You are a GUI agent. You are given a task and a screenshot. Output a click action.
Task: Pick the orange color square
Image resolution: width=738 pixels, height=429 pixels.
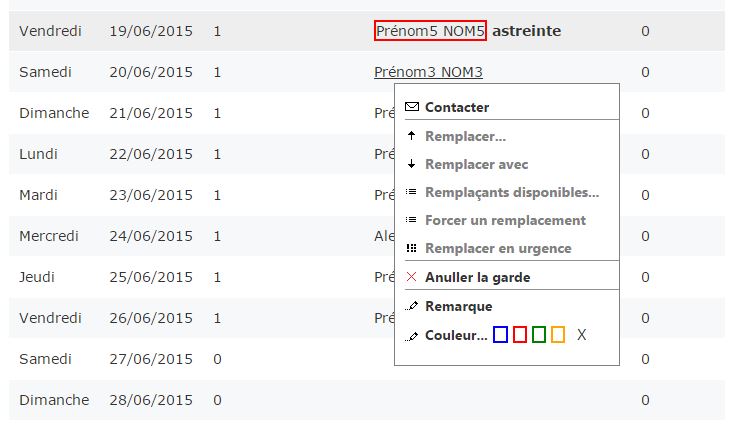tap(558, 335)
